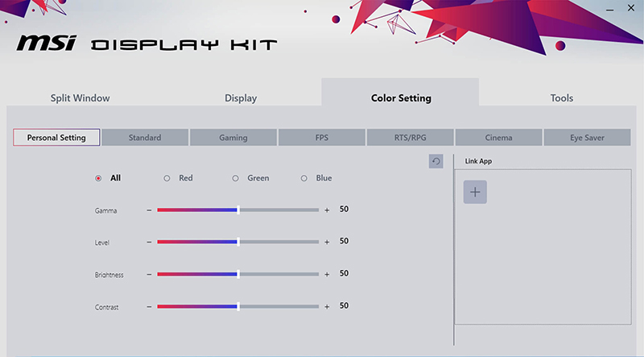Click the Contrast value 50

pyautogui.click(x=344, y=305)
